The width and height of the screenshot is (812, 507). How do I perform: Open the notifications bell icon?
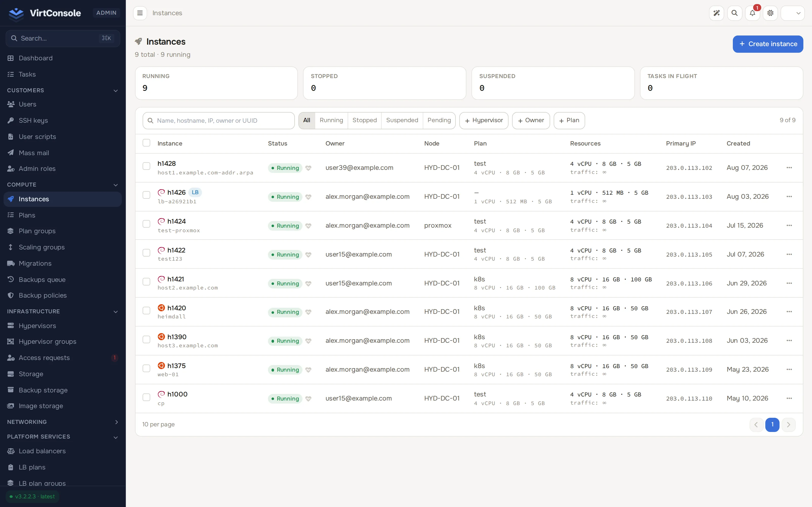click(x=752, y=13)
